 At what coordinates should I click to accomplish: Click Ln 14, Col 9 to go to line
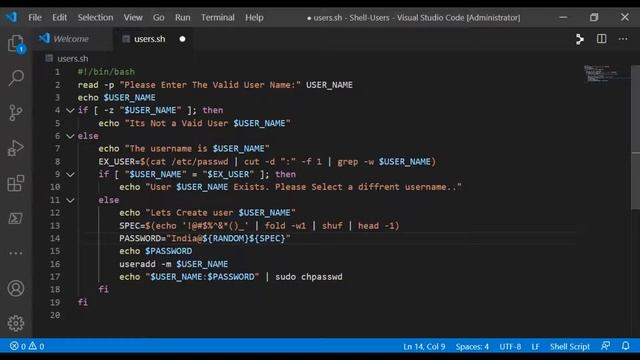coord(424,347)
